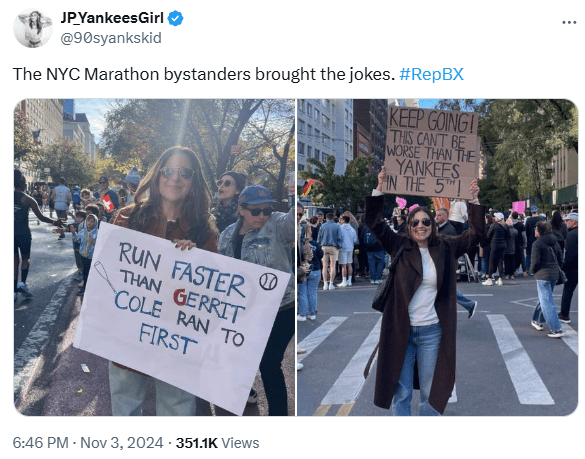Screen dimensions: 585x459
Task: Follow the #RepBX hashtag
Action: tap(431, 74)
